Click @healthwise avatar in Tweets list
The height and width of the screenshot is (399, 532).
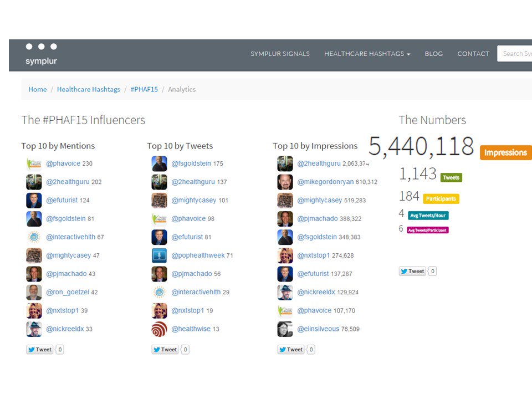(159, 329)
